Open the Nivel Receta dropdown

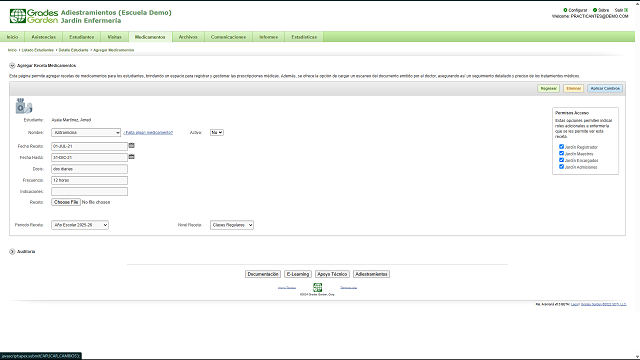pos(232,225)
